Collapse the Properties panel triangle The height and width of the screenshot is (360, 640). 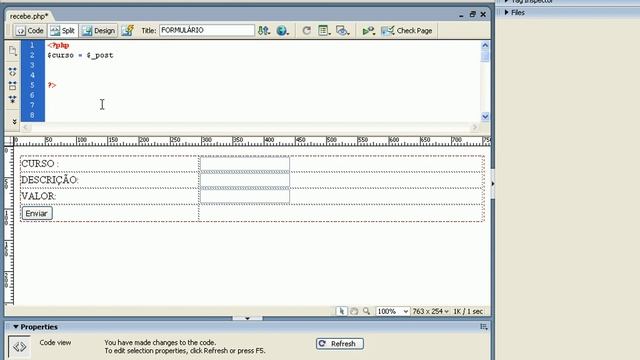click(16, 327)
